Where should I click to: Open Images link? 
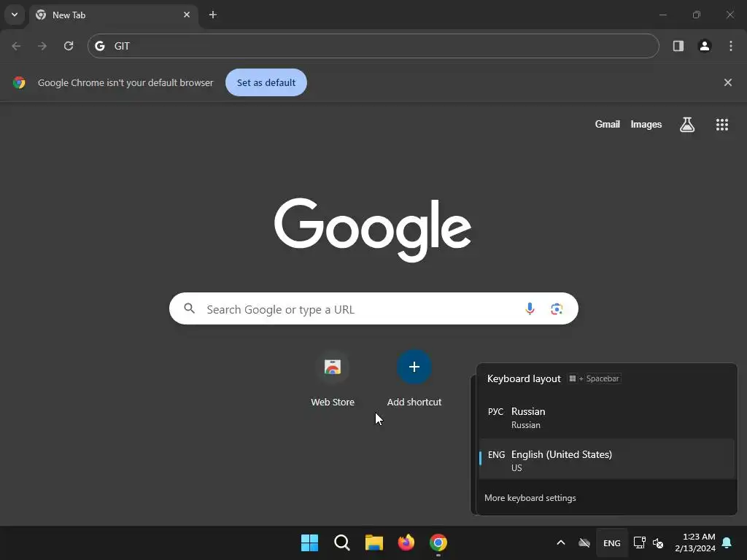pos(646,124)
